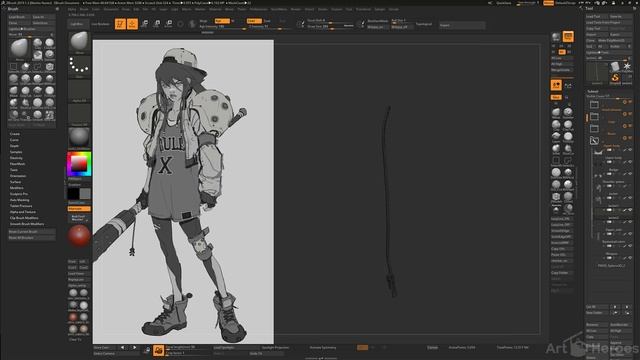Open the Alpha menu in top menu bar
Screen dimensions: 640x360
tap(72, 9)
